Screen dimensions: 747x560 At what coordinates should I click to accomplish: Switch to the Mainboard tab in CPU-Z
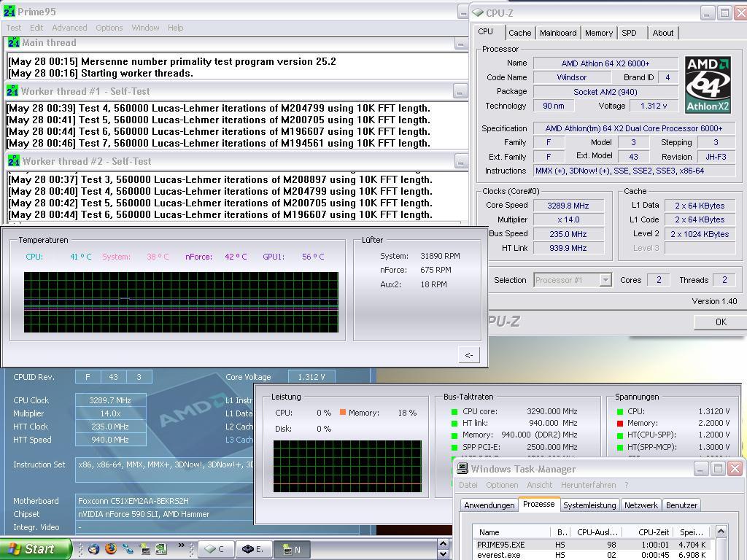(558, 33)
